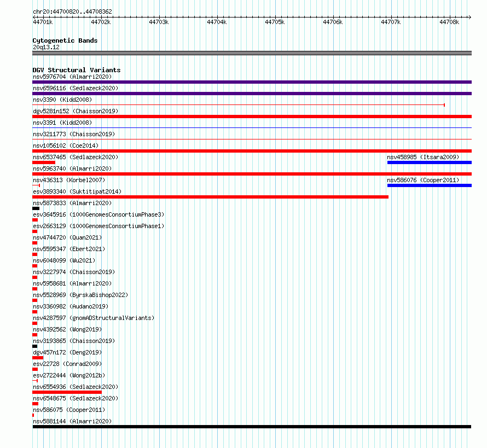Click the 44706k ruler label

coord(333,22)
